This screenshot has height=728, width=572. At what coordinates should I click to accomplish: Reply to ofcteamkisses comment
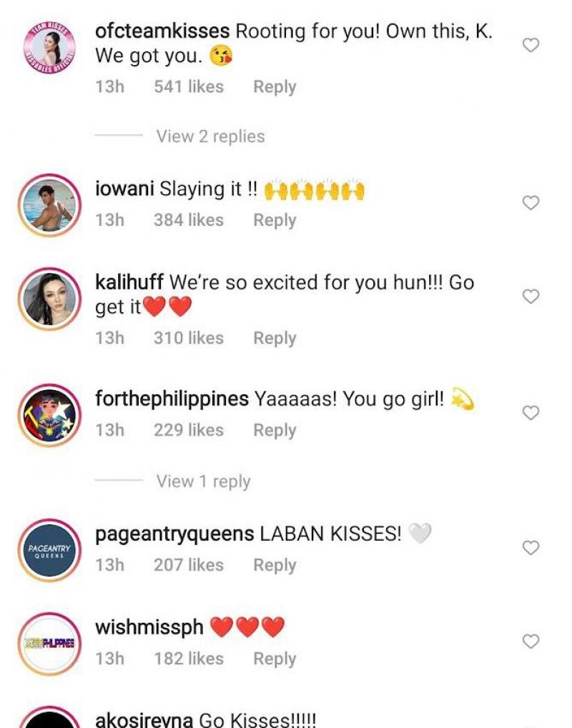click(275, 87)
